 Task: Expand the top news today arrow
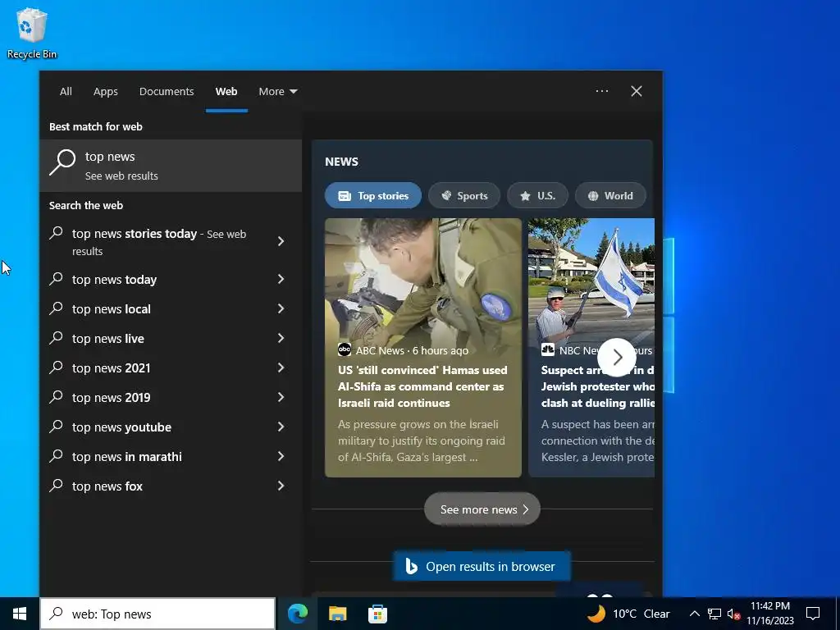pyautogui.click(x=281, y=279)
